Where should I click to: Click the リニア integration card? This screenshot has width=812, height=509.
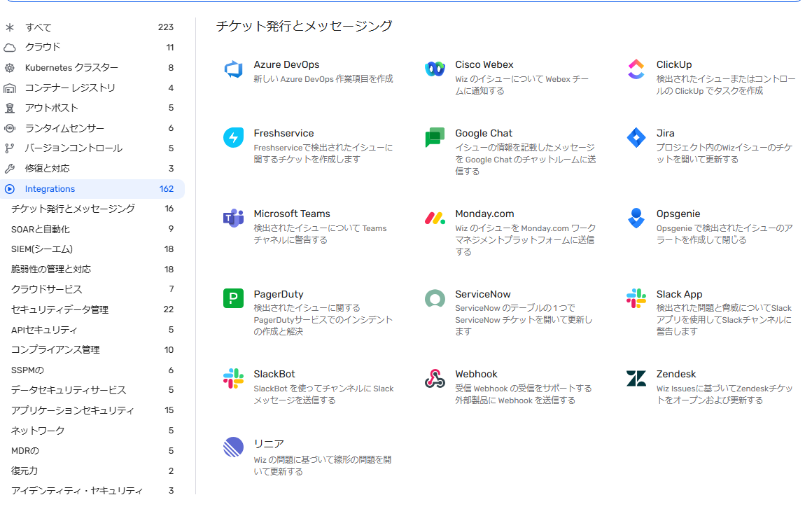pyautogui.click(x=268, y=443)
